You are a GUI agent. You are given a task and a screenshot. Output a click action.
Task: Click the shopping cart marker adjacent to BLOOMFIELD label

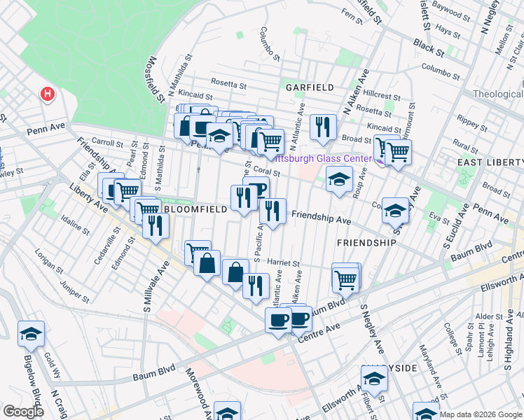(148, 209)
